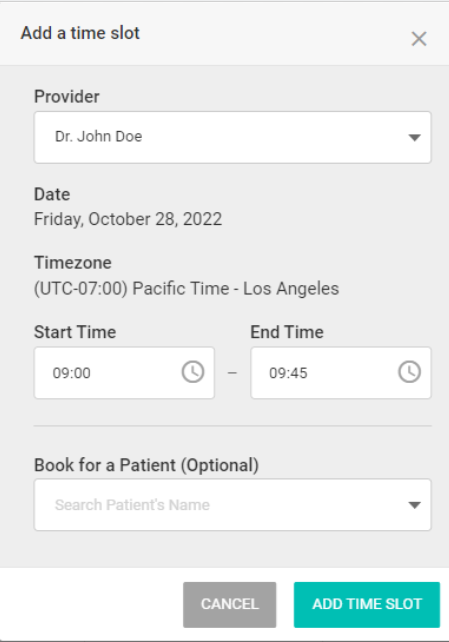Close the Add a time slot dialog
This screenshot has height=642, width=449.
pyautogui.click(x=419, y=39)
